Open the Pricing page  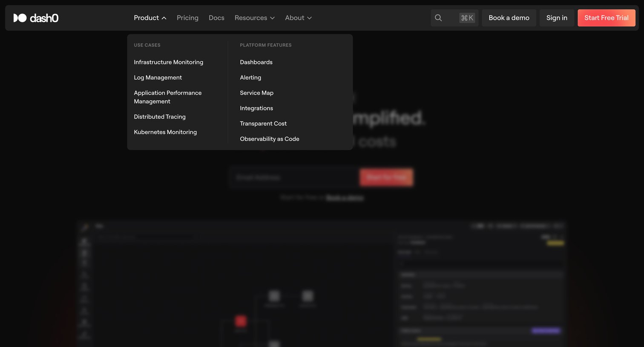coord(187,18)
